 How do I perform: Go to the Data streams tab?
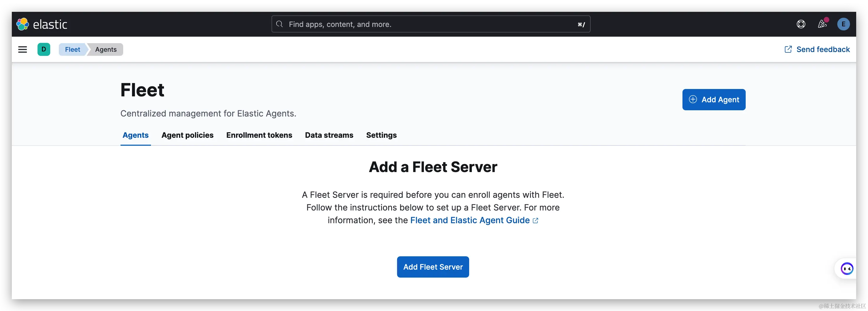329,135
